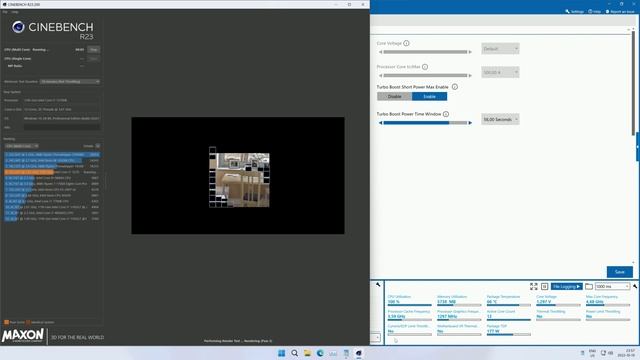Click the Memory Utilization monitor value
Image resolution: width=640 pixels, height=360 pixels.
point(446,302)
